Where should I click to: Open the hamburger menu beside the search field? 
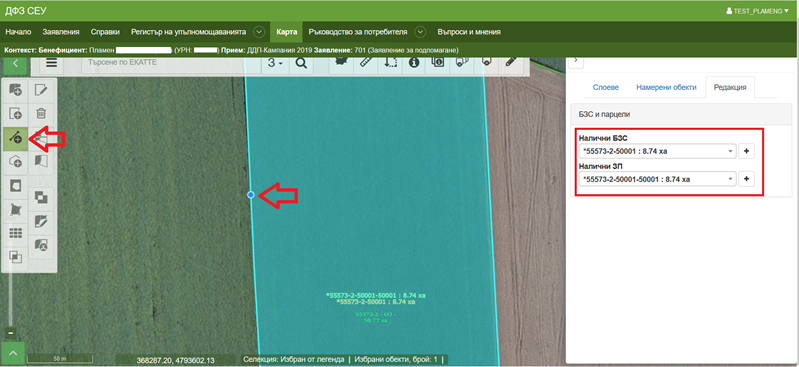51,63
